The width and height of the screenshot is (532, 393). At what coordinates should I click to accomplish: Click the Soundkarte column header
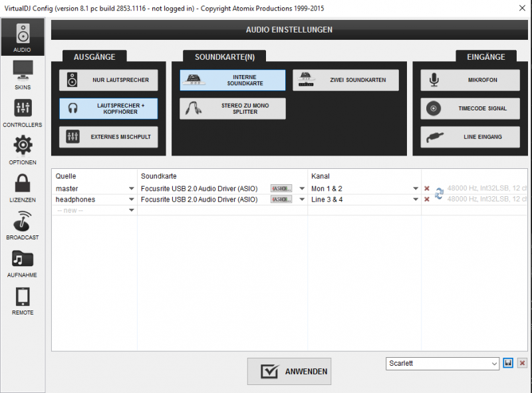coord(159,176)
